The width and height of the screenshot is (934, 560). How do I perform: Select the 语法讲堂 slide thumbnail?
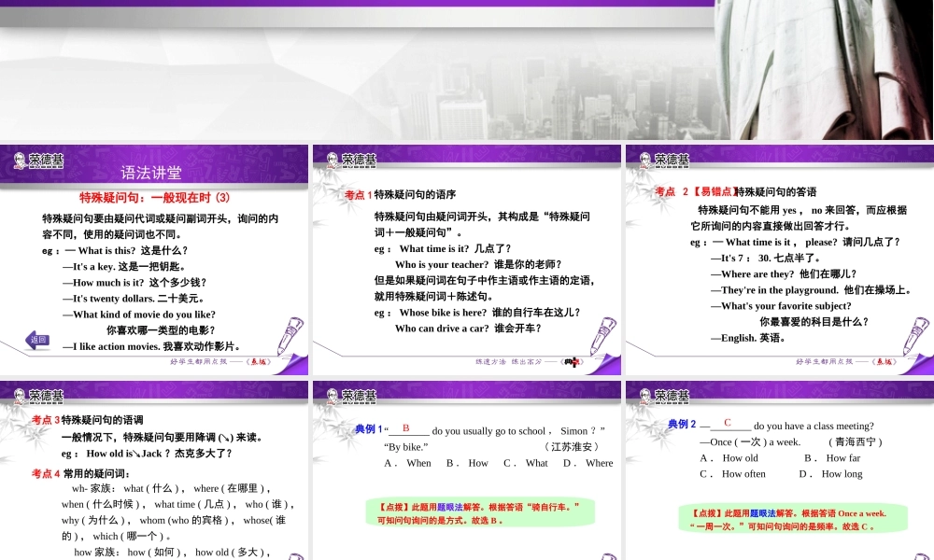(154, 259)
